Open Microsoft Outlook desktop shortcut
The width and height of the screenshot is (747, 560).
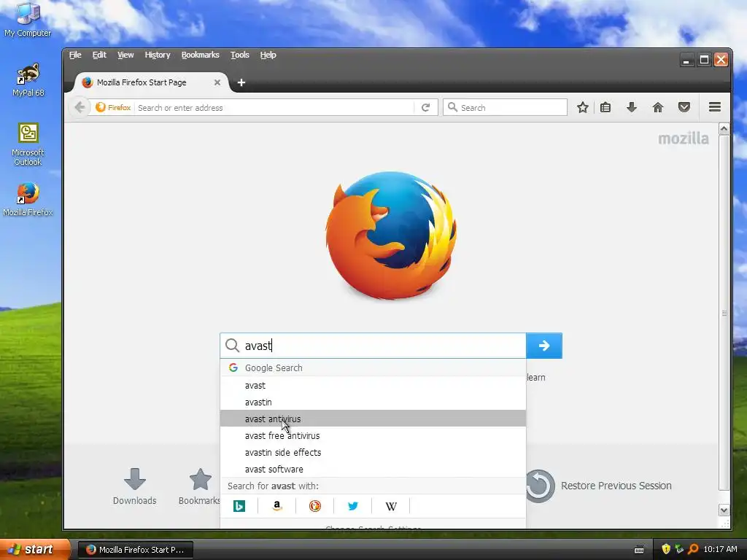coord(28,144)
